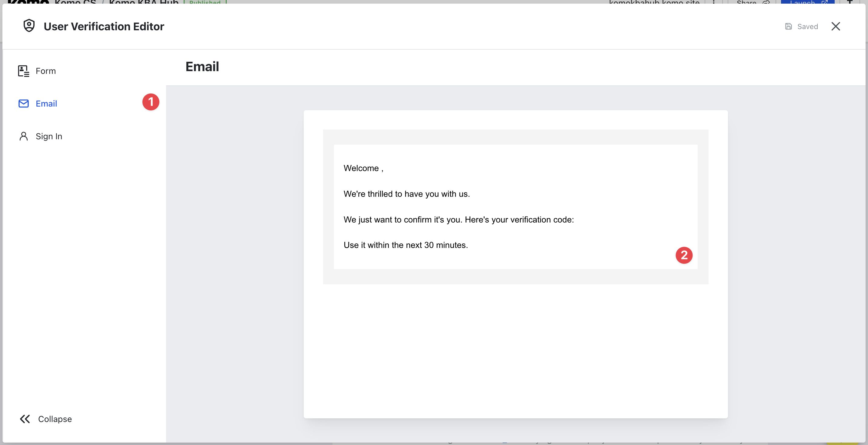Close the User Verification Editor
Screen dimensions: 868x445
tap(836, 26)
